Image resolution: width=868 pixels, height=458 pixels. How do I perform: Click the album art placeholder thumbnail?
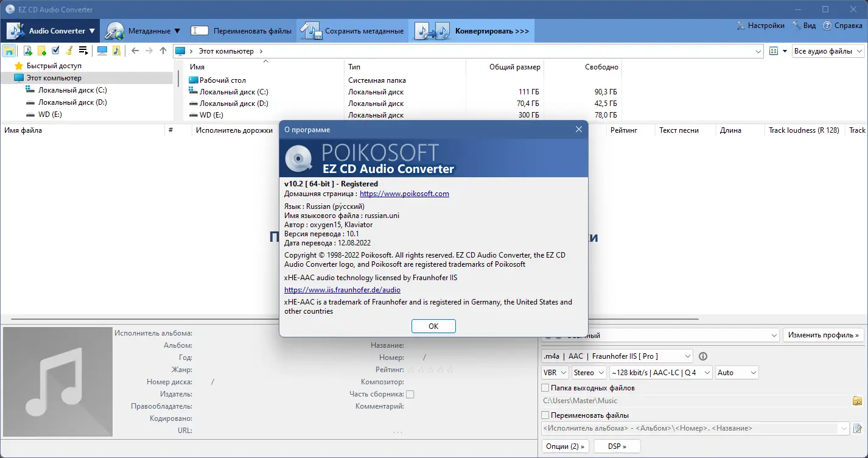(58, 382)
